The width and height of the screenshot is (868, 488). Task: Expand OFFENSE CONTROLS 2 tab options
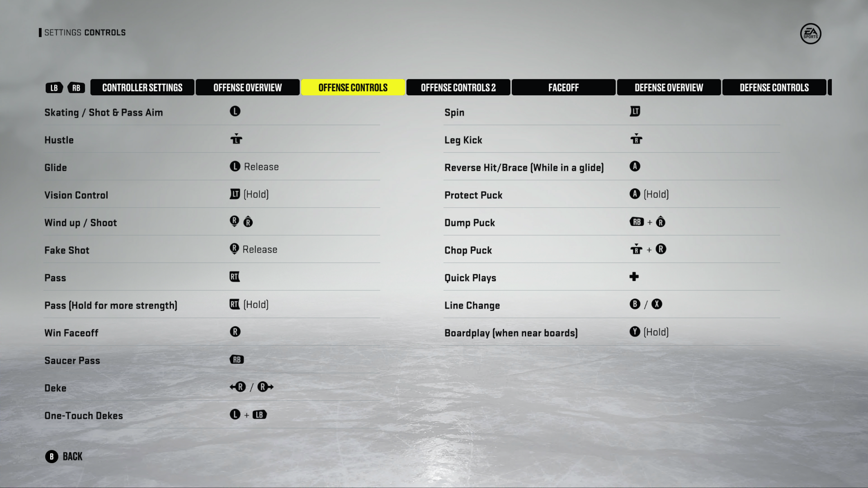[458, 87]
